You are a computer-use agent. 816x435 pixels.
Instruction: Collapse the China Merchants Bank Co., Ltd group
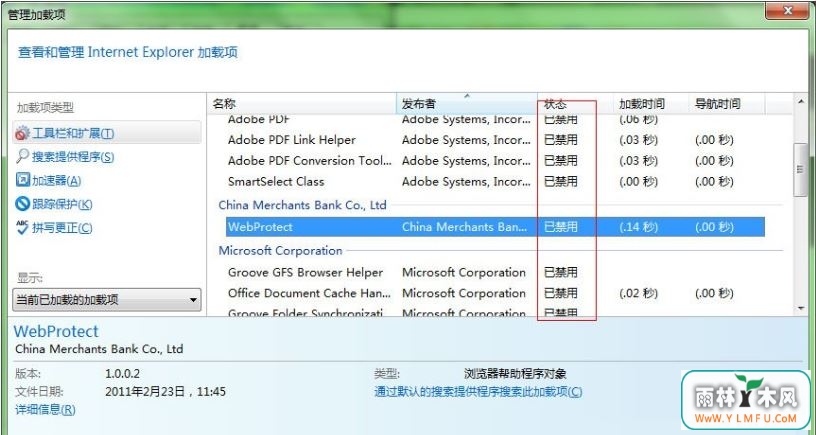(x=302, y=205)
